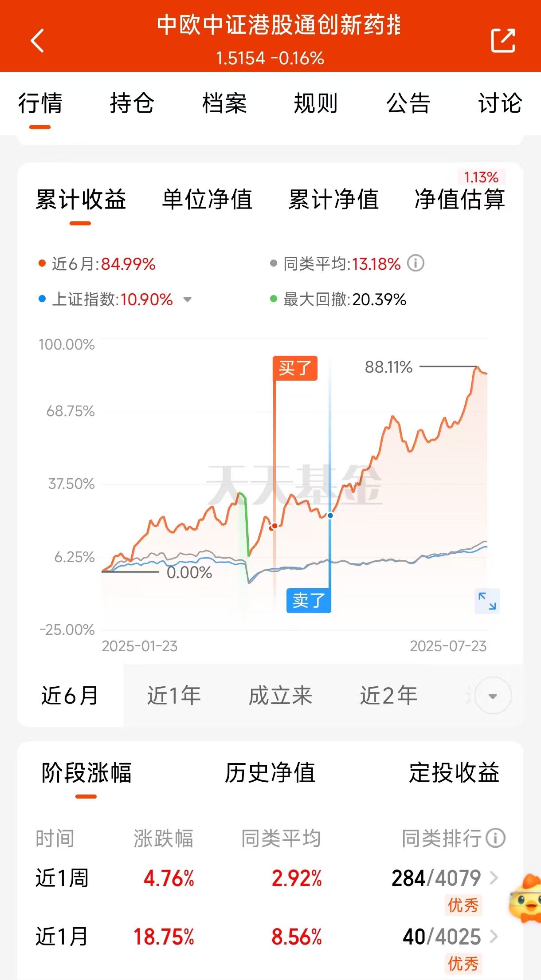Open the 历史净值 section
The height and width of the screenshot is (980, 541).
[270, 773]
